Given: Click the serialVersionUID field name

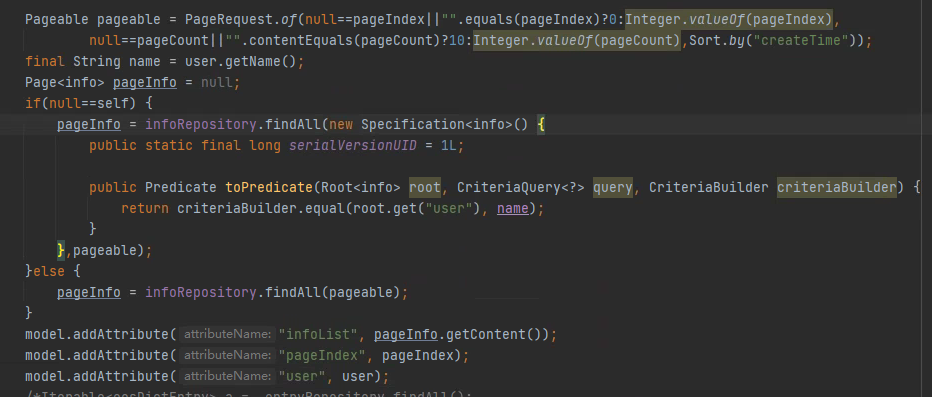Looking at the screenshot, I should (352, 146).
